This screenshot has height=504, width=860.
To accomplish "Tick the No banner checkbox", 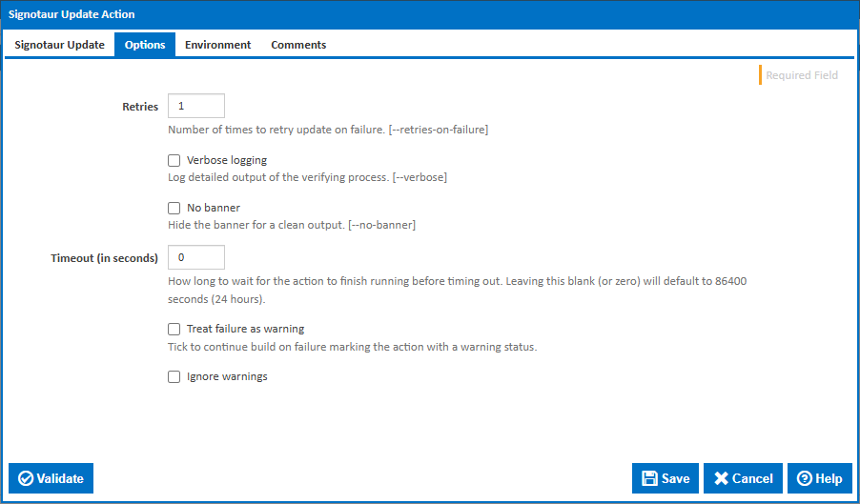I will tap(174, 208).
